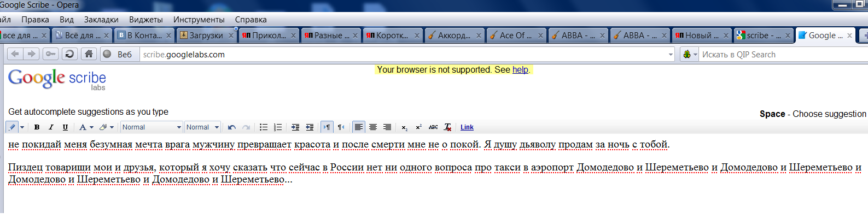The height and width of the screenshot is (218, 868).
Task: Switch to the Загрузки tab
Action: pyautogui.click(x=206, y=35)
